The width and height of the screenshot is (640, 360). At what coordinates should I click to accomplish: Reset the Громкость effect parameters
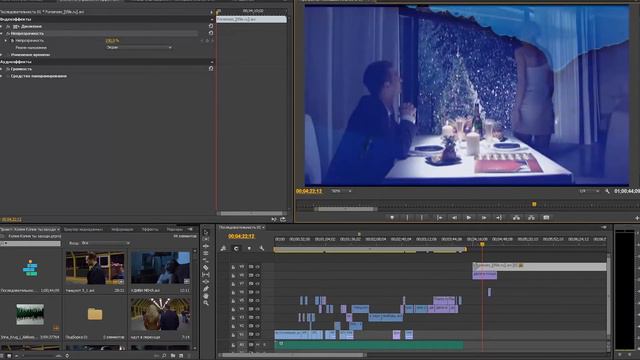(211, 69)
